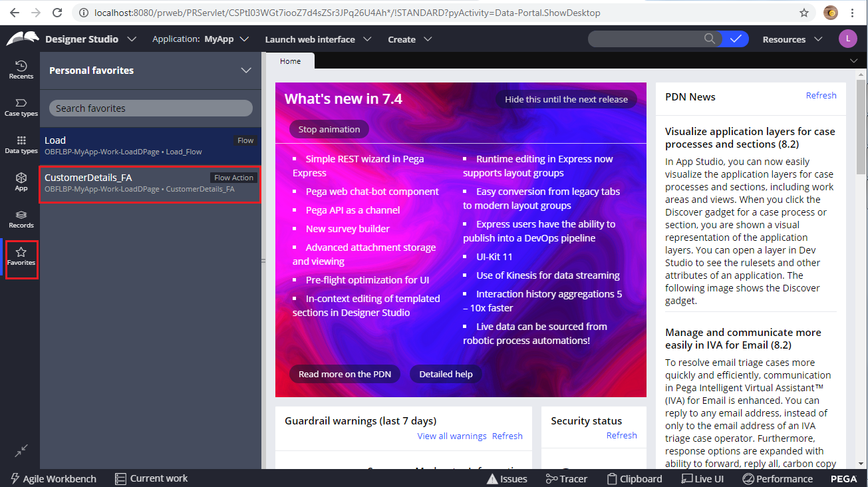Click Visualize application layers news headline

click(x=750, y=138)
